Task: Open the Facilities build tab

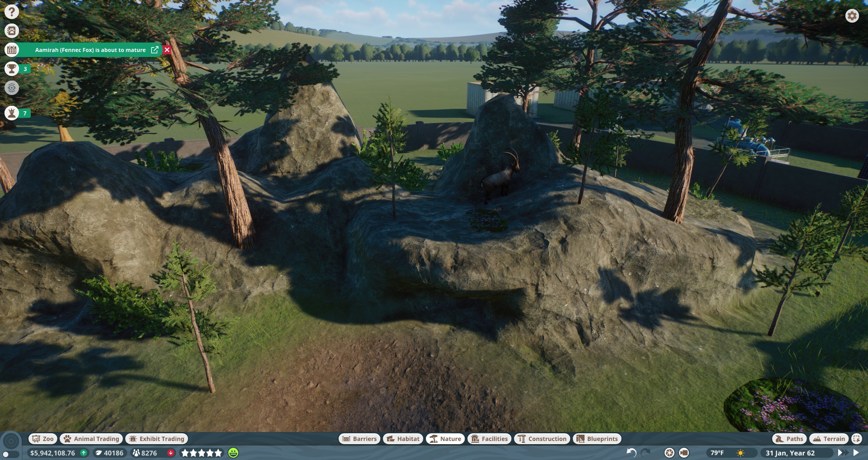Action: tap(490, 439)
